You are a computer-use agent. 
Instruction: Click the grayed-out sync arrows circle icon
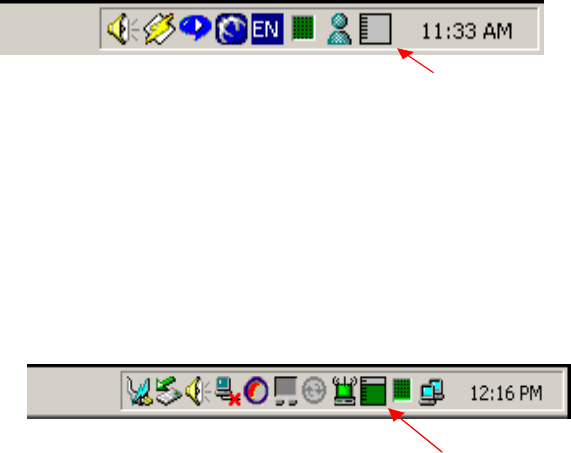[x=314, y=390]
